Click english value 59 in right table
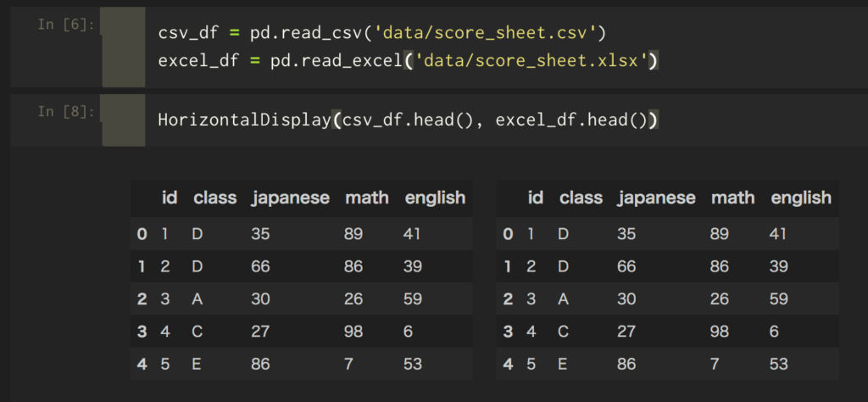 click(779, 299)
